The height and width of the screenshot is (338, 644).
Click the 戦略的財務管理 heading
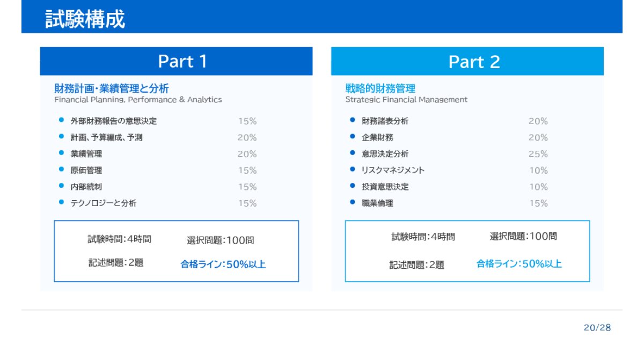pos(380,89)
